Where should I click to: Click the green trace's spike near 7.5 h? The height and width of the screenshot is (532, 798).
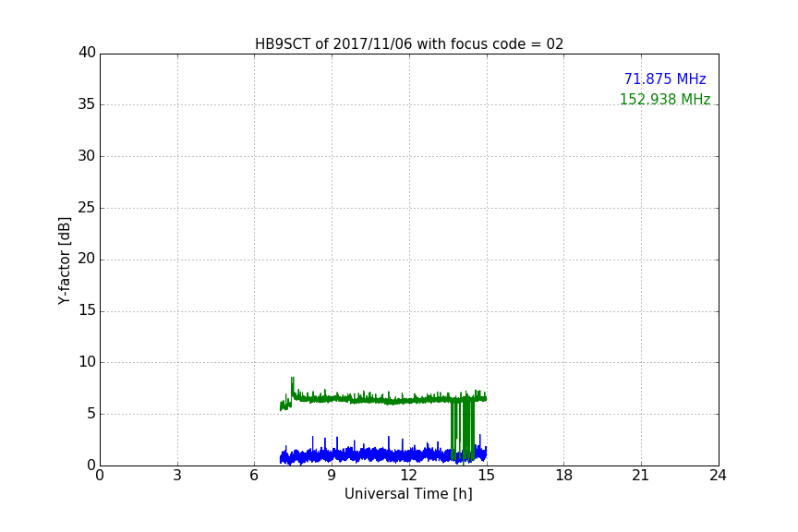(293, 386)
